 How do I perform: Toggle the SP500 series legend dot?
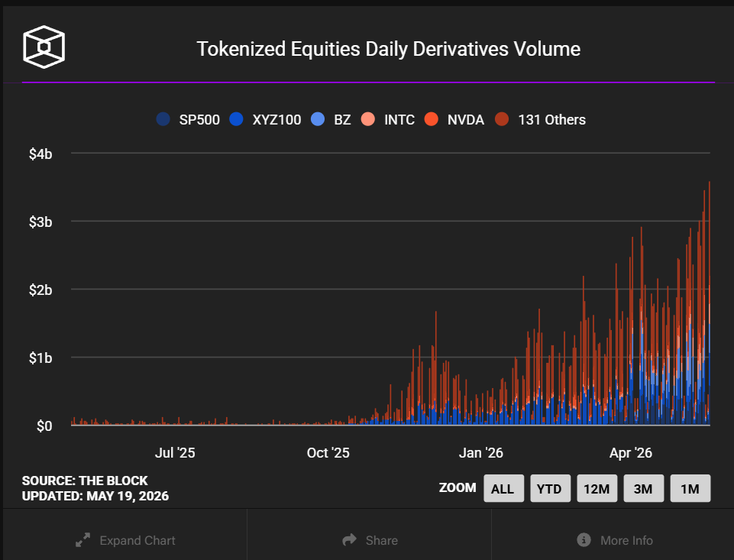click(x=163, y=119)
